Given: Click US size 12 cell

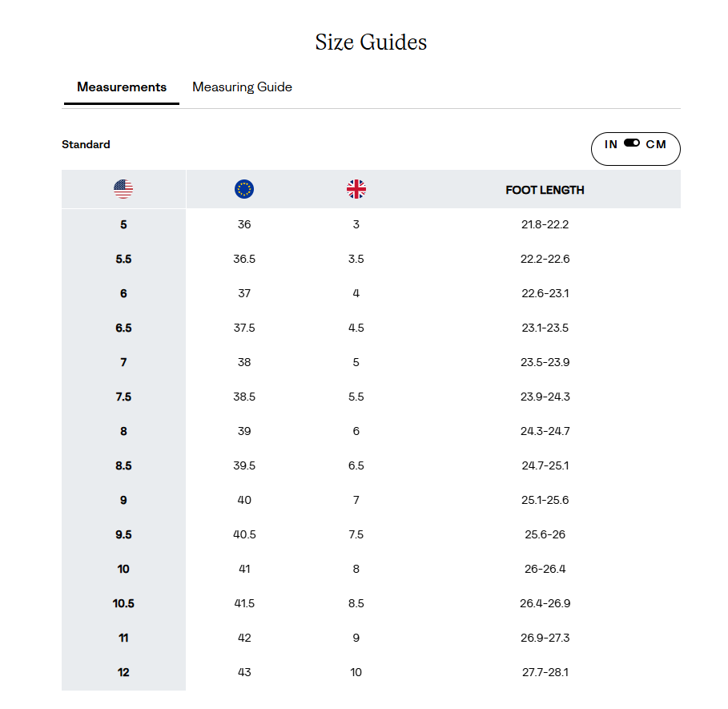Looking at the screenshot, I should click(123, 672).
